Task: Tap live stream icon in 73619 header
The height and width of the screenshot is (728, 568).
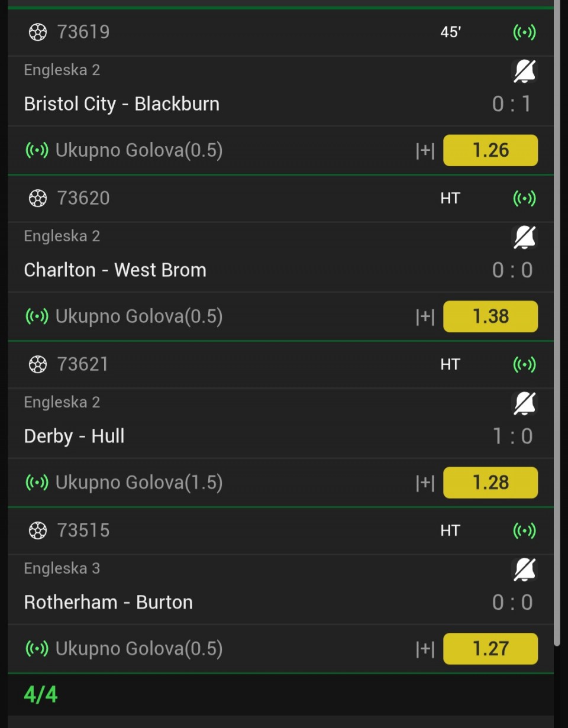Action: (524, 32)
